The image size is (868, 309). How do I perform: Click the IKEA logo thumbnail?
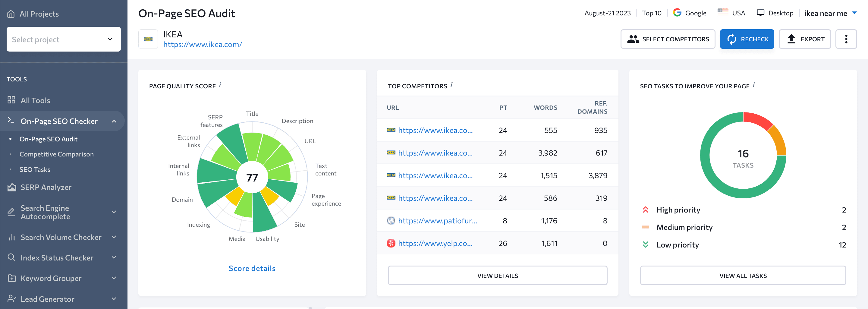pyautogui.click(x=148, y=39)
